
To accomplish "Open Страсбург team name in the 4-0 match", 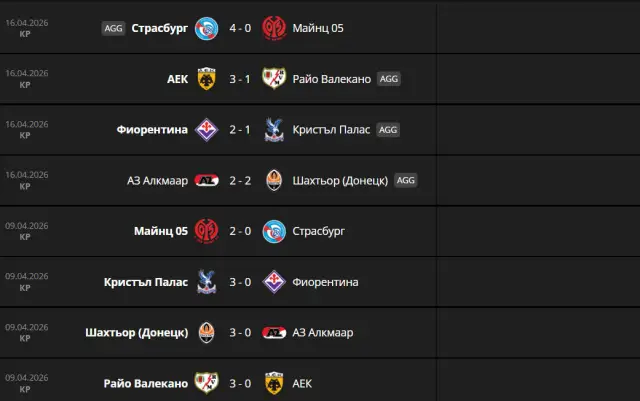I will [x=160, y=28].
